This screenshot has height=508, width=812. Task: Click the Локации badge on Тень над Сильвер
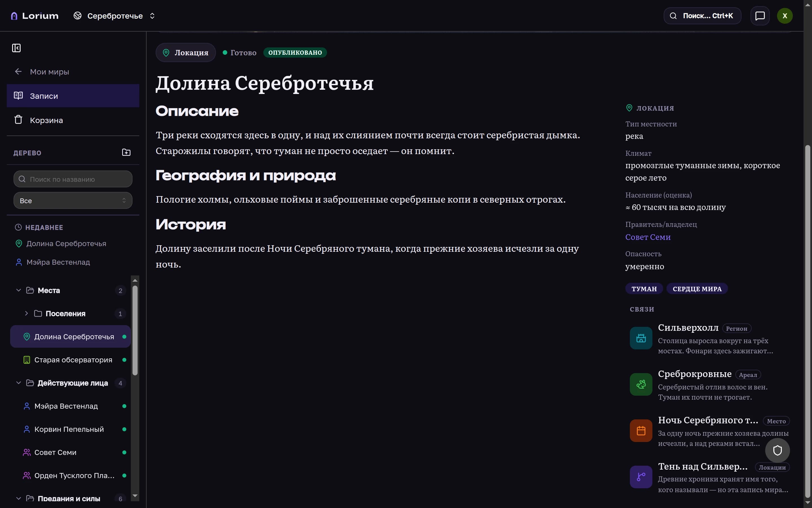772,468
